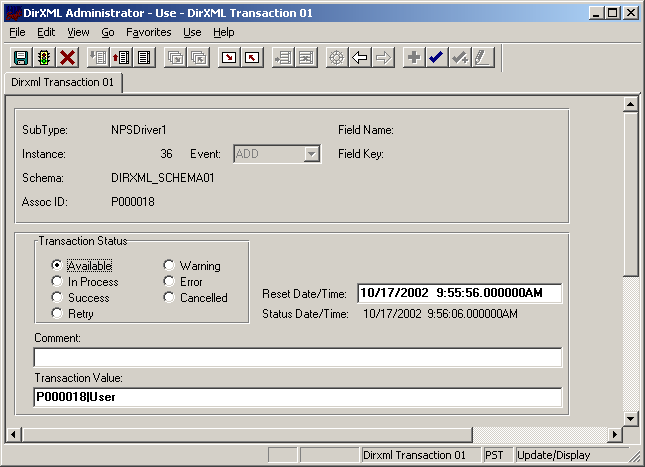Click the Reset Date/Time input field

tap(459, 293)
